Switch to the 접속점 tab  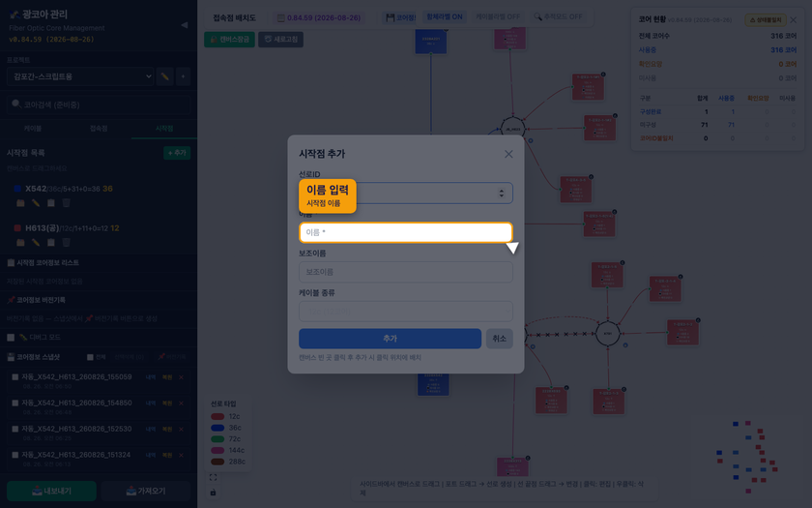coord(99,128)
